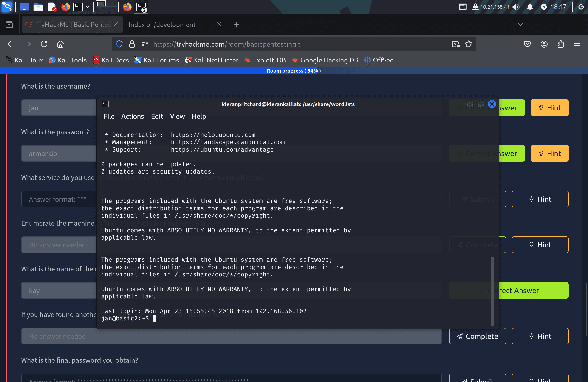Click the show desktop panel icon
The width and height of the screenshot is (588, 382).
click(x=24, y=7)
